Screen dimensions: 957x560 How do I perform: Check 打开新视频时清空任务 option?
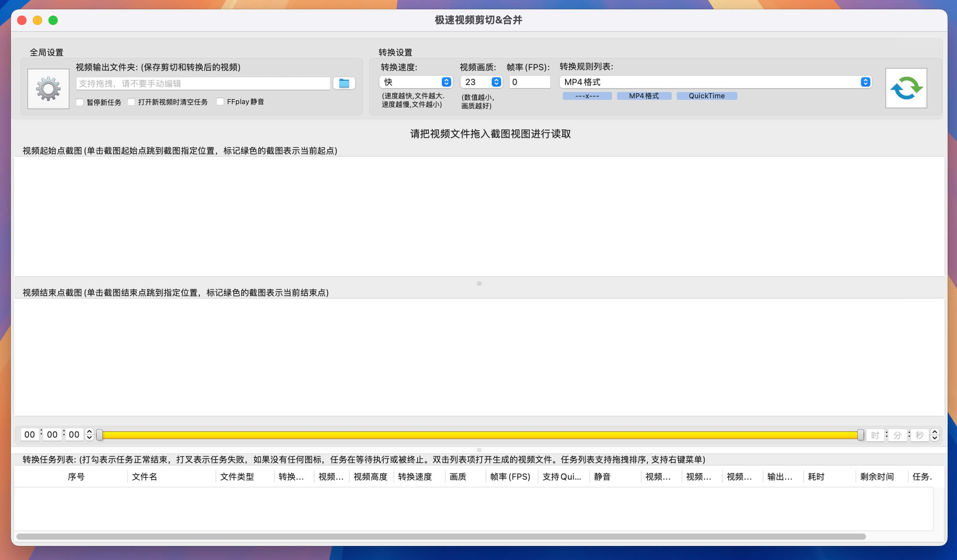(131, 101)
